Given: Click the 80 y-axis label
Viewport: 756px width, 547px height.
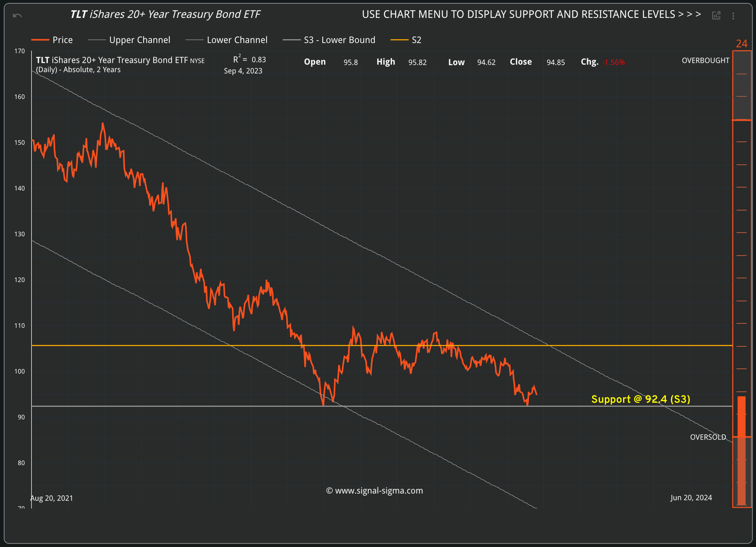Looking at the screenshot, I should (x=21, y=463).
